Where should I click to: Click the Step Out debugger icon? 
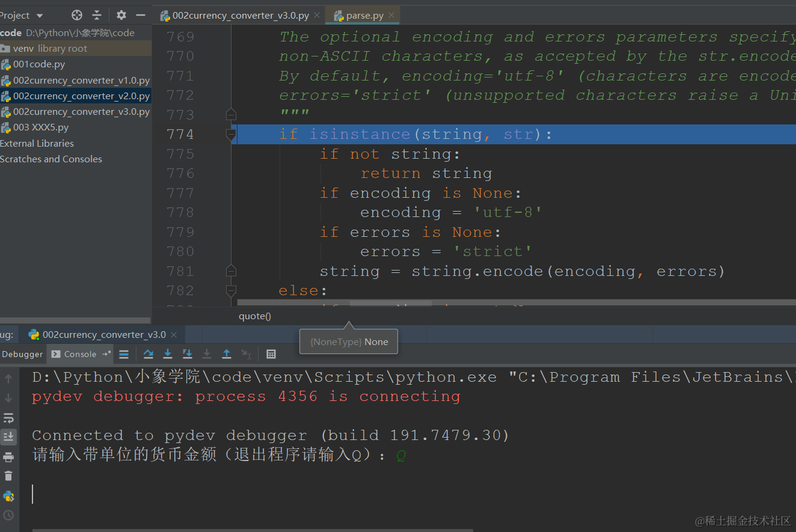point(227,354)
